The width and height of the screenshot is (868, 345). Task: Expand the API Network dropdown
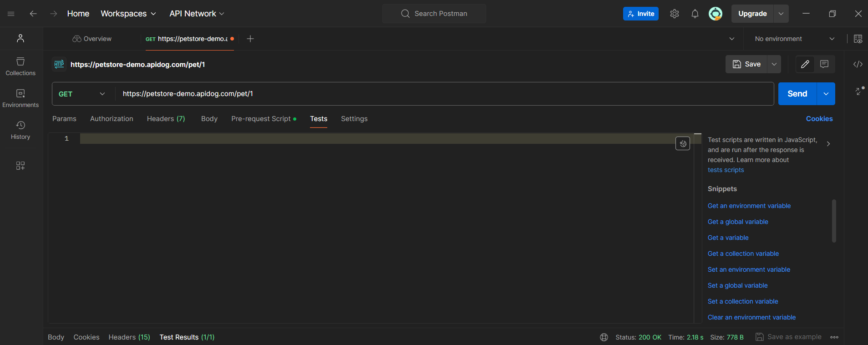coord(197,14)
